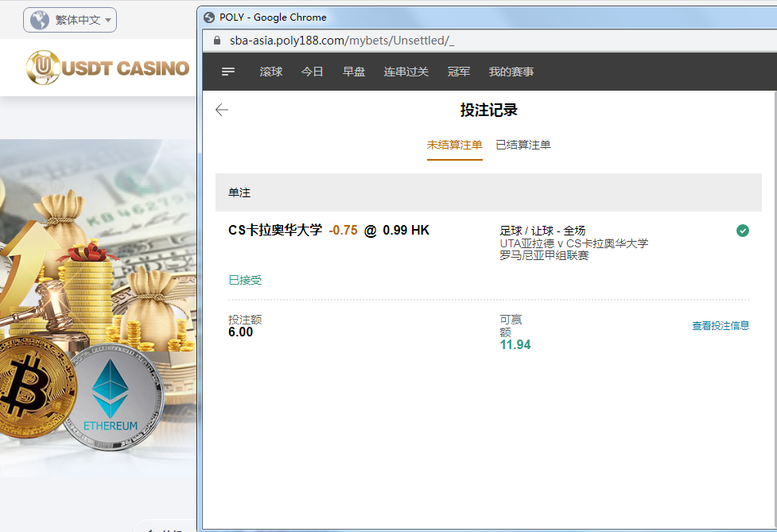
Task: Click the league 罗马尼亚甲组联赛 text
Action: pos(544,255)
